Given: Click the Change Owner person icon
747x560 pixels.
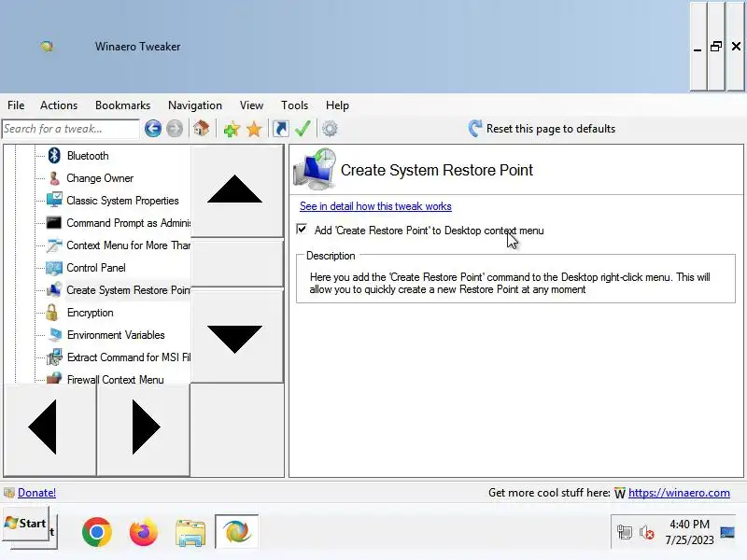Looking at the screenshot, I should point(54,178).
